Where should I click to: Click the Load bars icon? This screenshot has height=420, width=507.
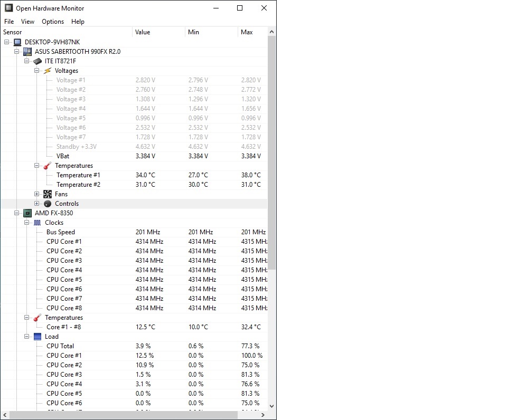(37, 337)
